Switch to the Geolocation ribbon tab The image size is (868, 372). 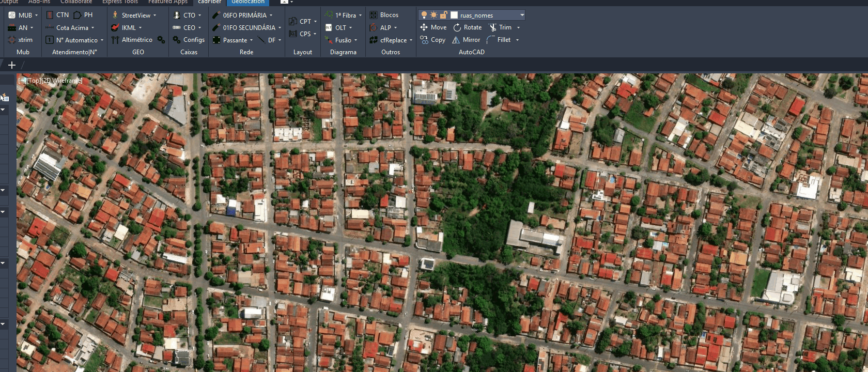tap(247, 2)
